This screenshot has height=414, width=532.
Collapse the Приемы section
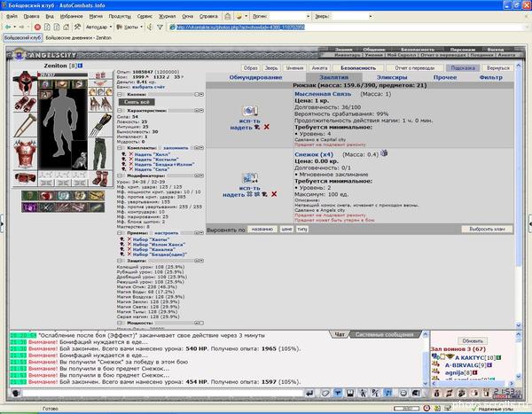(x=120, y=233)
